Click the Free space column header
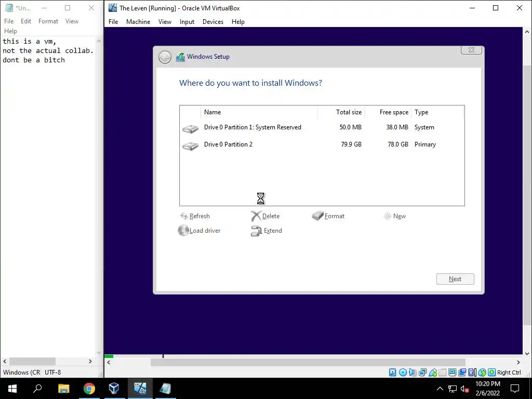This screenshot has height=399, width=532. 388,112
